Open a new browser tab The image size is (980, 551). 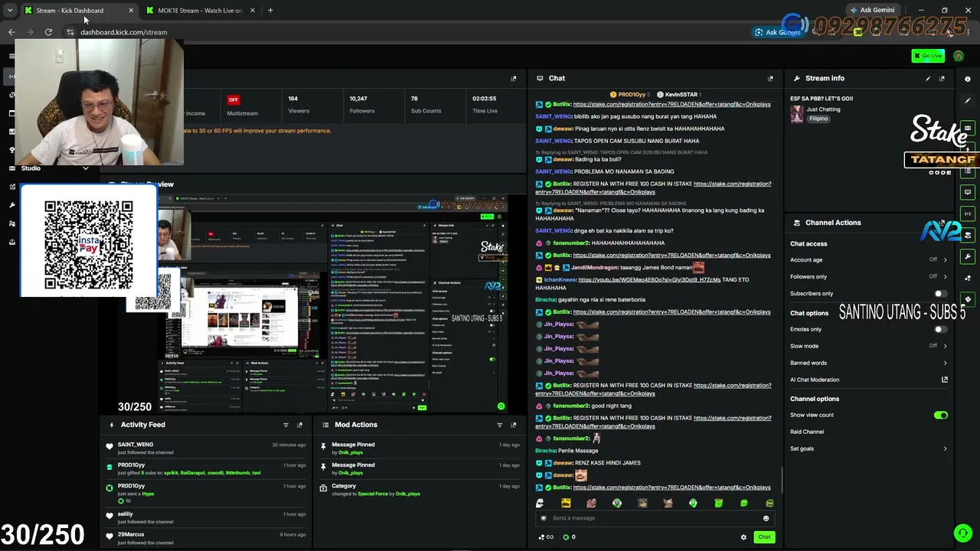click(x=270, y=10)
